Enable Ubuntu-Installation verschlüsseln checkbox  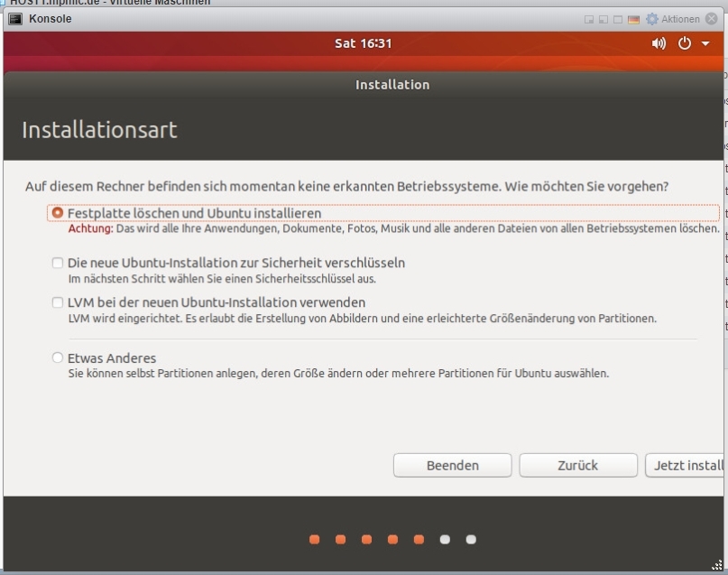57,263
